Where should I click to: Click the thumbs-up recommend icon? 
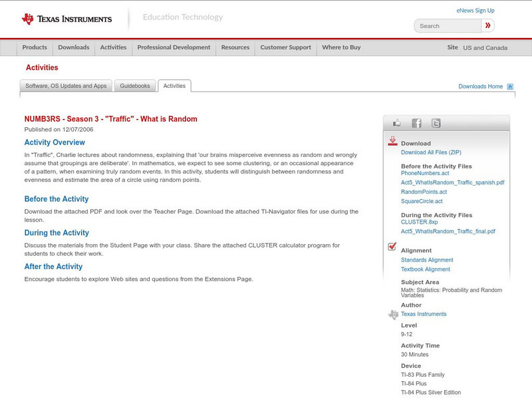click(x=397, y=122)
